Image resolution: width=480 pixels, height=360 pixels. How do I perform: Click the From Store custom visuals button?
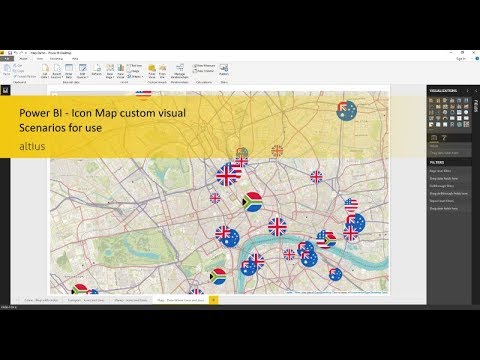tap(152, 71)
